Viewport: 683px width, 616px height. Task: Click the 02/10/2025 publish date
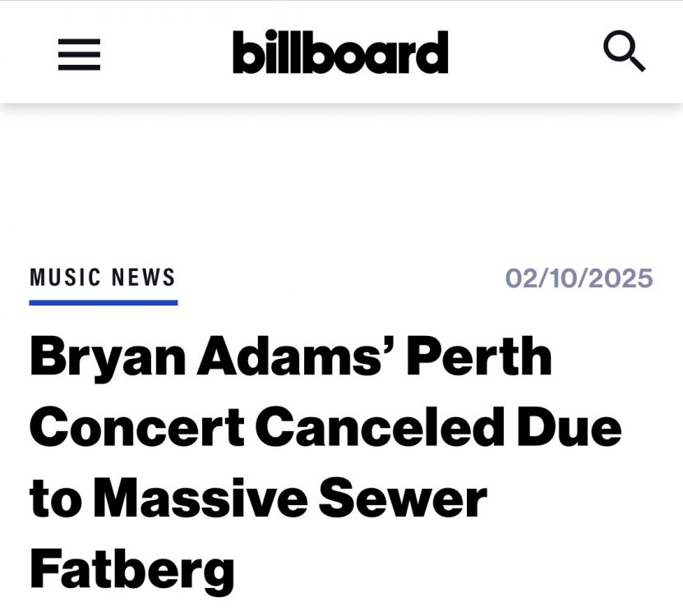click(x=579, y=278)
